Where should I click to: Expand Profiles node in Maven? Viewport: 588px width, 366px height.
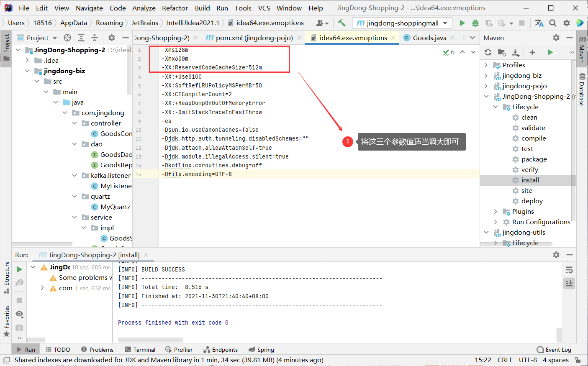click(486, 65)
